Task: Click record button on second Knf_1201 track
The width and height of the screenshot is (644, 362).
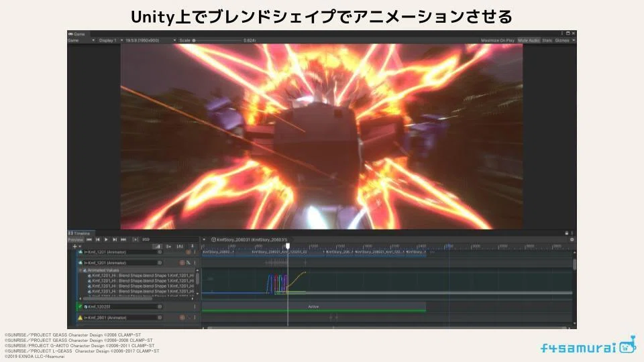Action: (x=182, y=263)
